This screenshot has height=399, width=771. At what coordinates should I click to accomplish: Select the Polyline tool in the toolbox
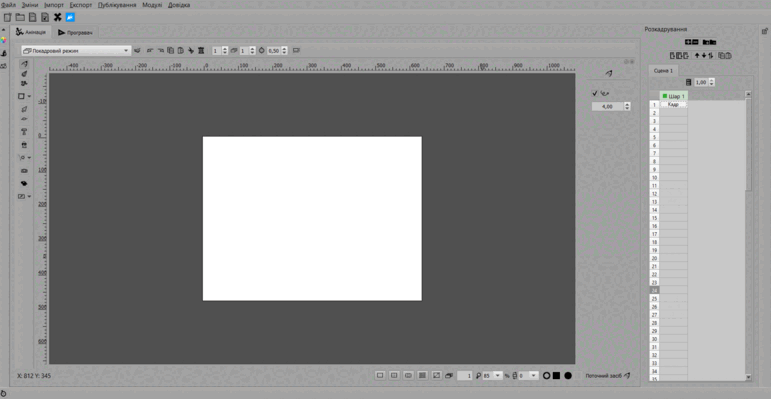coord(24,83)
